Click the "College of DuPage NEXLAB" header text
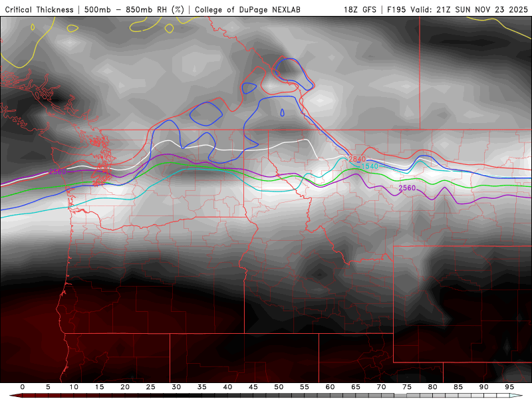Image resolution: width=532 pixels, height=399 pixels. (247, 9)
